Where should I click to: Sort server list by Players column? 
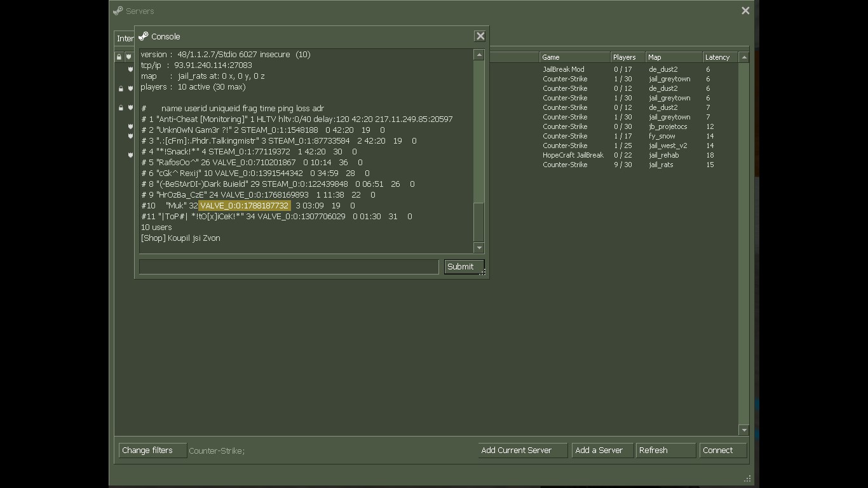tap(628, 57)
